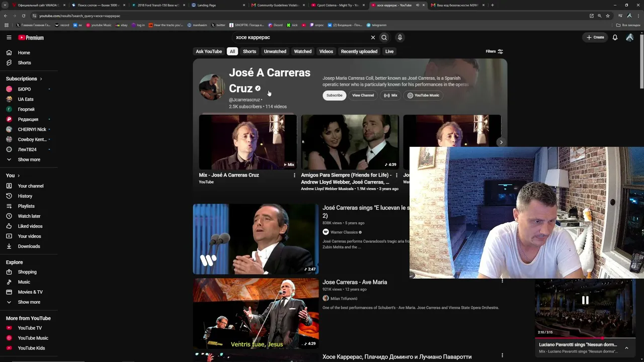Open Movies & TV under Explore
Image resolution: width=644 pixels, height=362 pixels.
click(30, 292)
